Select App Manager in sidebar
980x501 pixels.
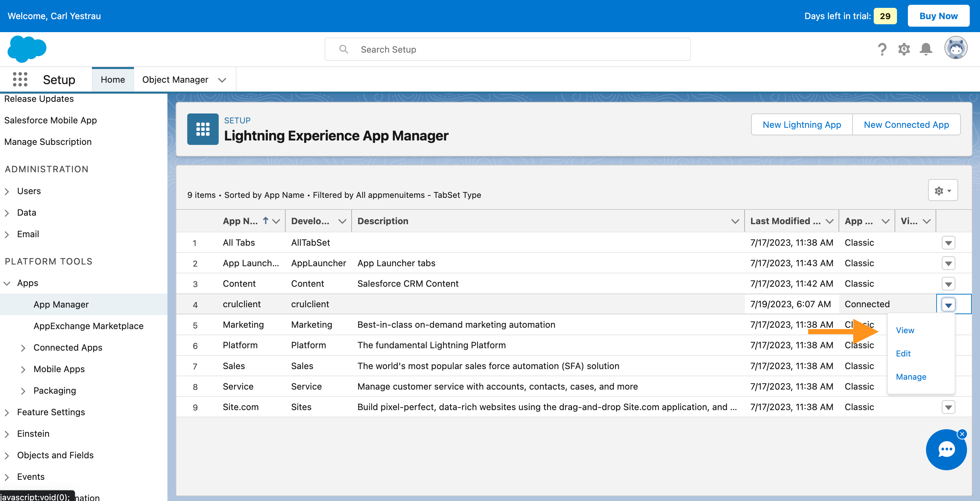pyautogui.click(x=61, y=304)
